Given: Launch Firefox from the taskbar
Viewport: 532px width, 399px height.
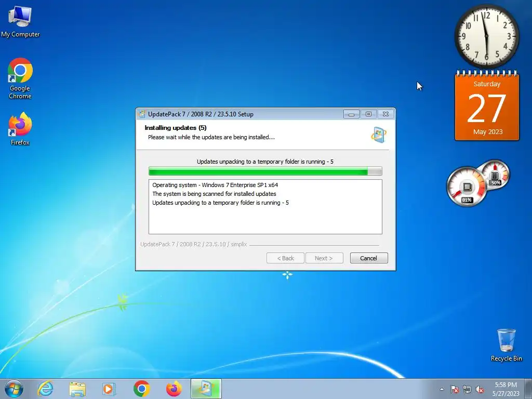Looking at the screenshot, I should point(174,389).
